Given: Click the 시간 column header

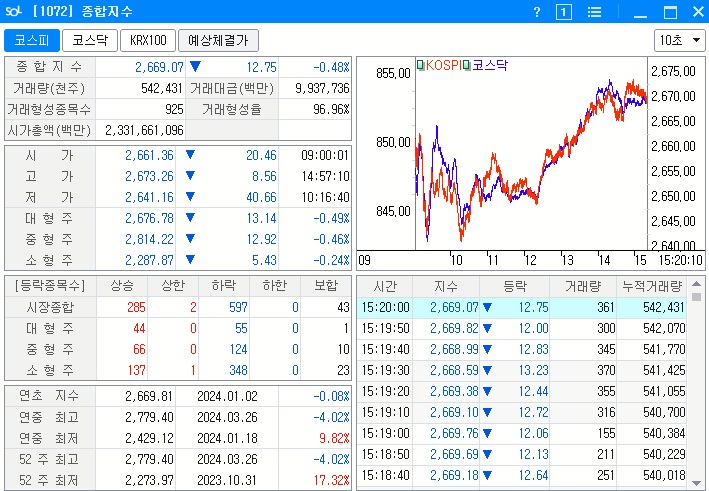Looking at the screenshot, I should [x=385, y=286].
